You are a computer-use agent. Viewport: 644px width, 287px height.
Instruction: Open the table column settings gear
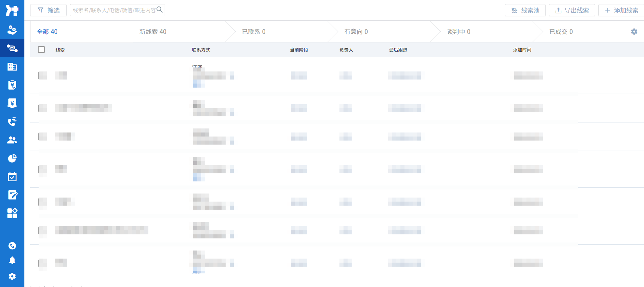tap(634, 32)
